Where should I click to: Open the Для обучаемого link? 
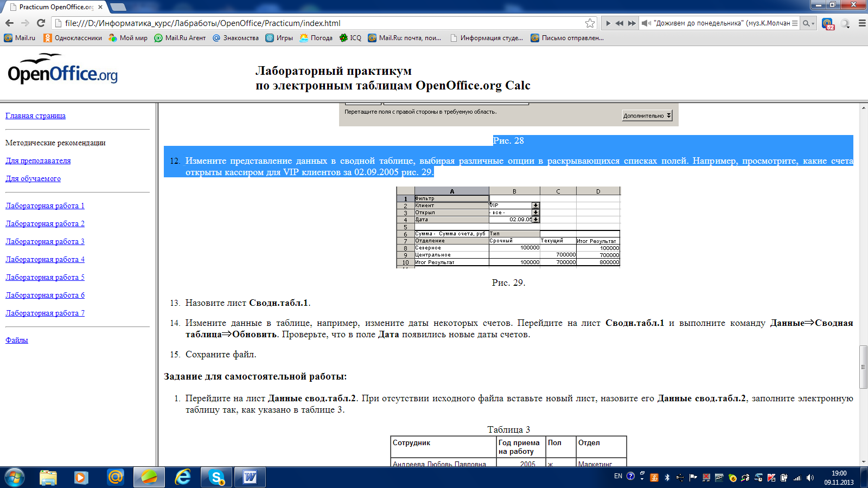33,178
